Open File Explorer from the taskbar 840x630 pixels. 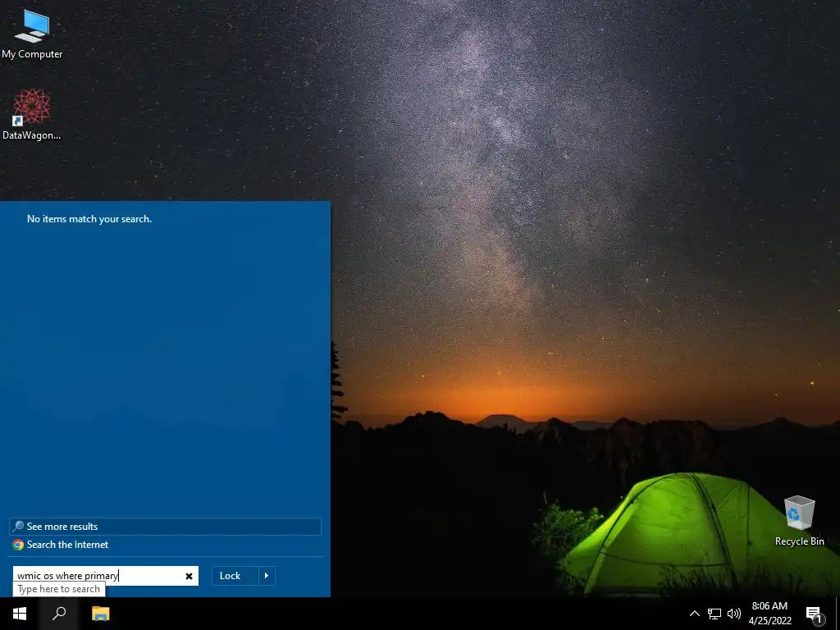100,614
